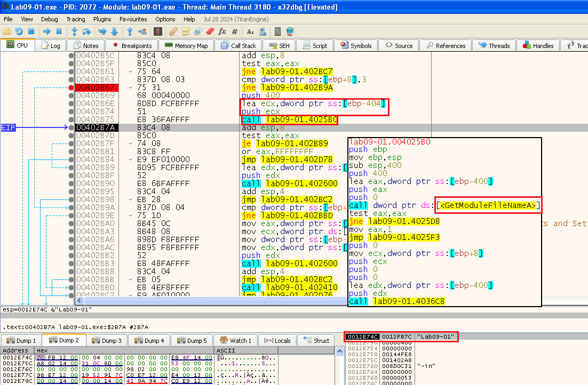
Task: Show string references with the Az icon
Action: 250,31
